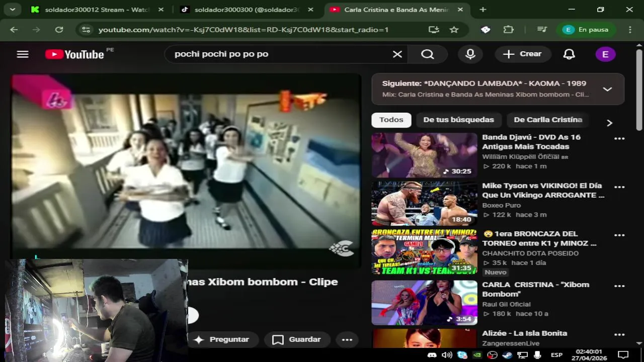
Task: Open more options for Mike Tyson video
Action: click(x=619, y=187)
